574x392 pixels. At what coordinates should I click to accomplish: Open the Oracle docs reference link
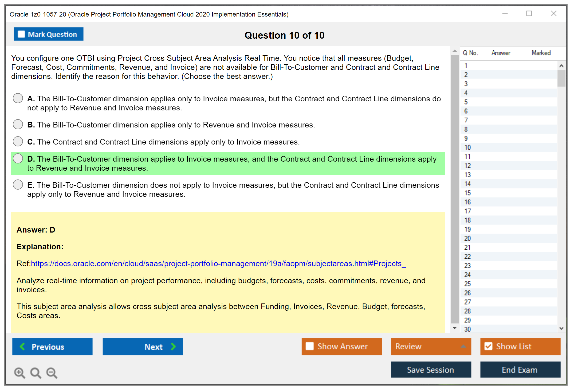tap(218, 263)
